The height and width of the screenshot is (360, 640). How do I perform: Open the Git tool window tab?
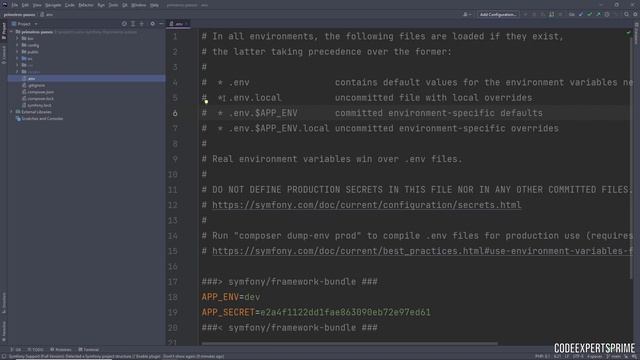(x=16, y=350)
